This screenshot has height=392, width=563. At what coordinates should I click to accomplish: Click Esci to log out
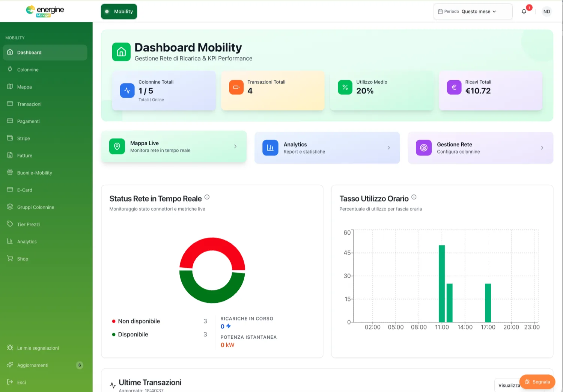pyautogui.click(x=45, y=382)
